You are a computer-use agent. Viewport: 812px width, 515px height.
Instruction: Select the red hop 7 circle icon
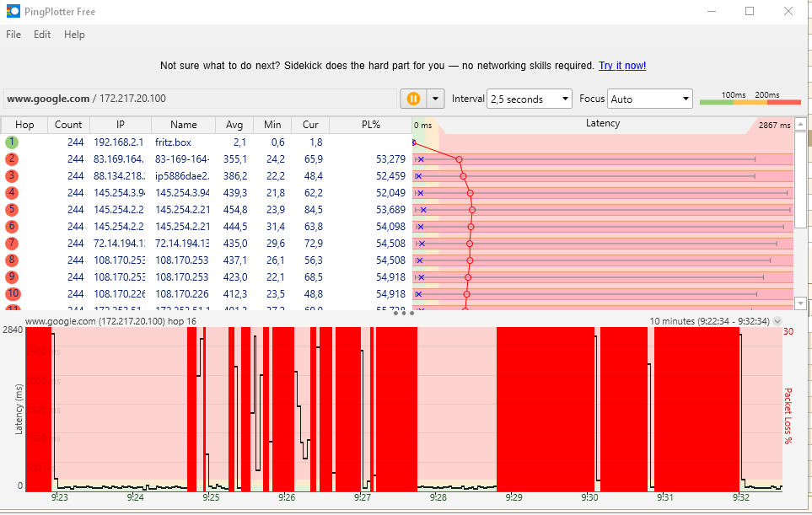12,244
